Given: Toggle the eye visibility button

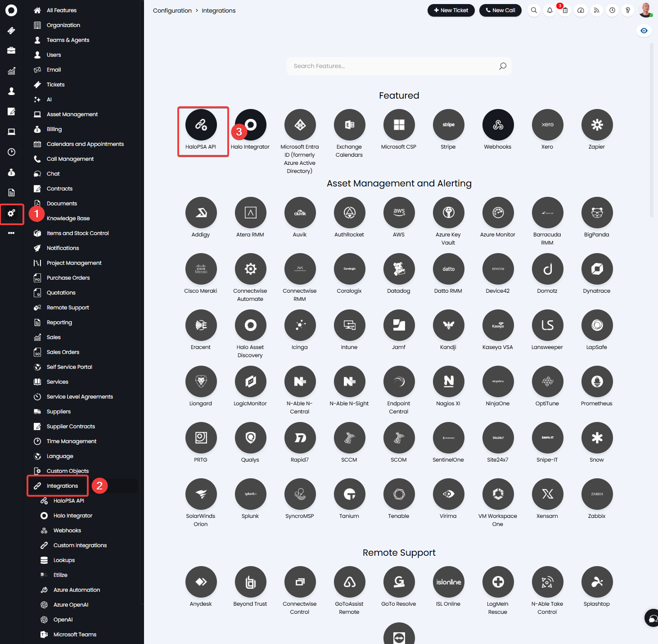Looking at the screenshot, I should pos(644,31).
